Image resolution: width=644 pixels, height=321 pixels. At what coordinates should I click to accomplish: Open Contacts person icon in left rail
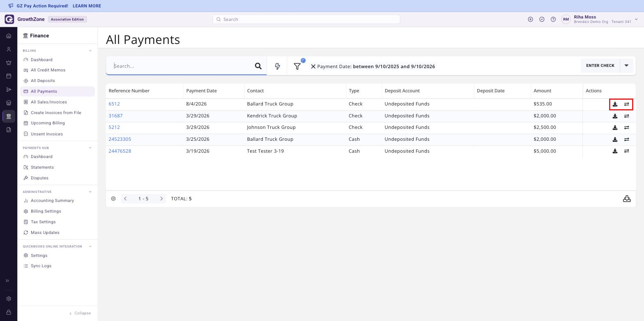point(9,49)
